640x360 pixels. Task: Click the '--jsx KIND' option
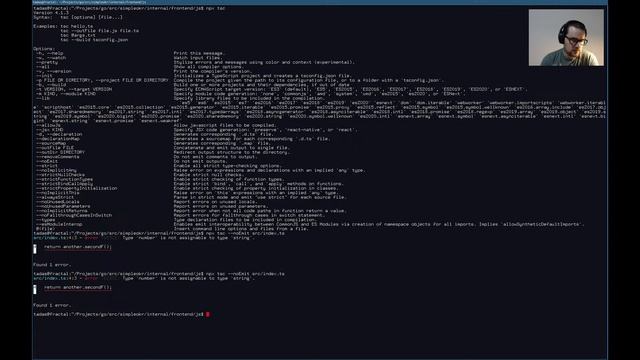49,130
